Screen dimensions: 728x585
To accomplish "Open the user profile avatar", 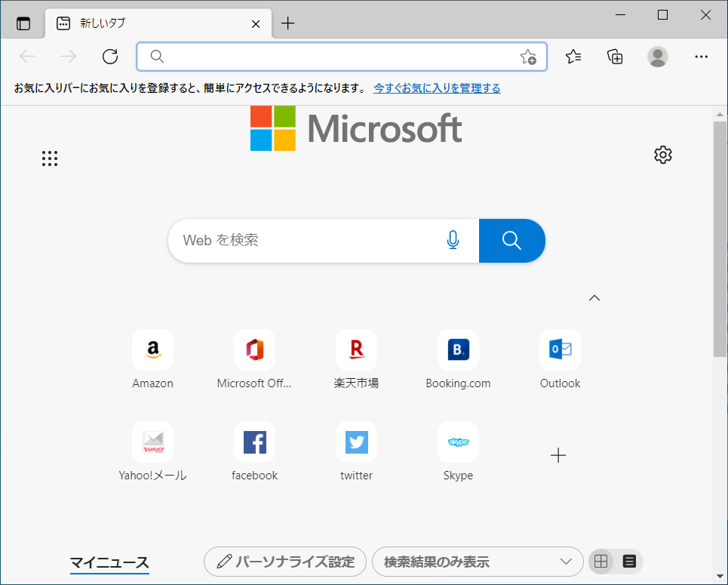I will coord(657,57).
